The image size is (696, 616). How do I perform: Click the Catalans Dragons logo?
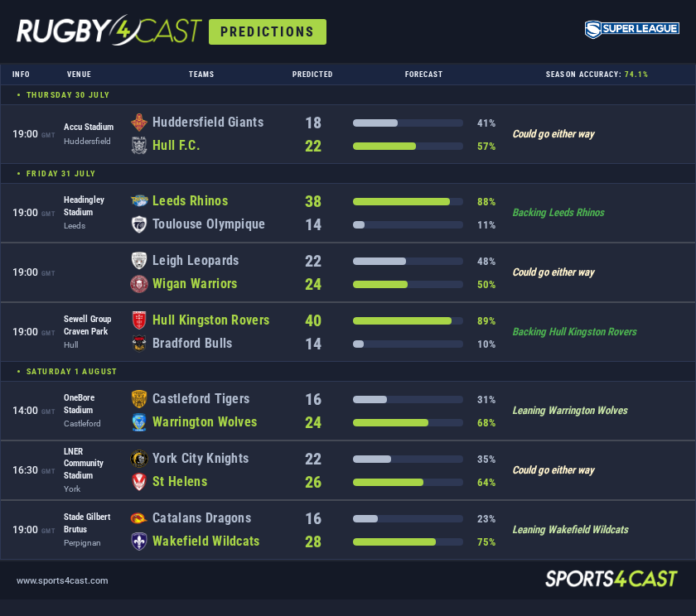(139, 518)
